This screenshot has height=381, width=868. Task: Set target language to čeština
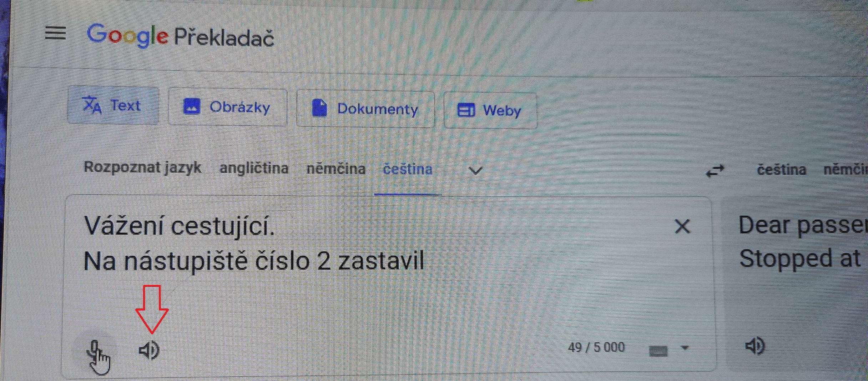pyautogui.click(x=781, y=170)
